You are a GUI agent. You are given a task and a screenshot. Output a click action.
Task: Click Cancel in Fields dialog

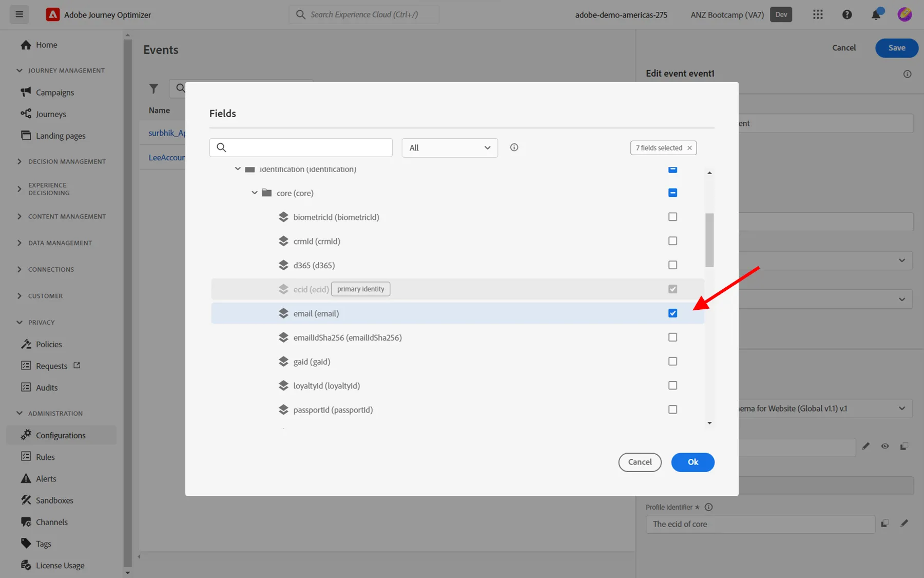(640, 462)
